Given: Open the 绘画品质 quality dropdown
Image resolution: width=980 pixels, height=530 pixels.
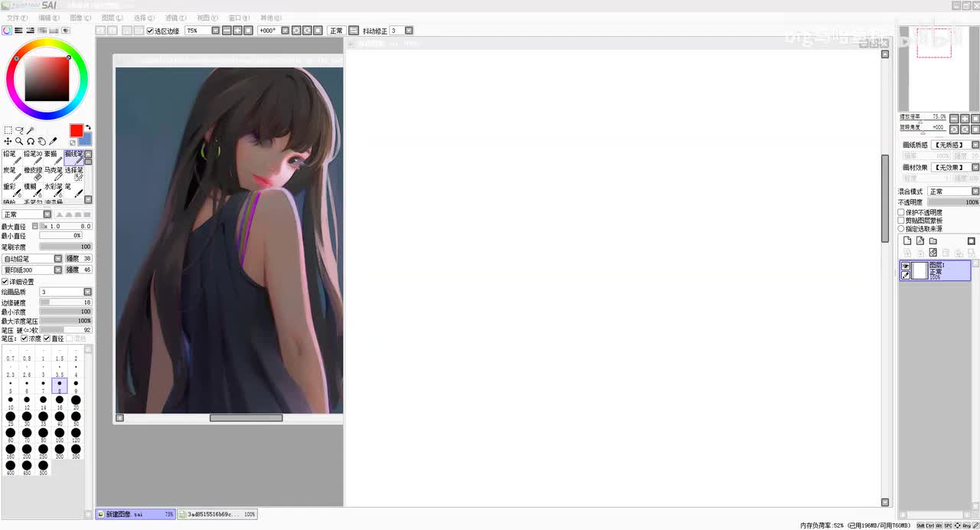Looking at the screenshot, I should pyautogui.click(x=87, y=292).
